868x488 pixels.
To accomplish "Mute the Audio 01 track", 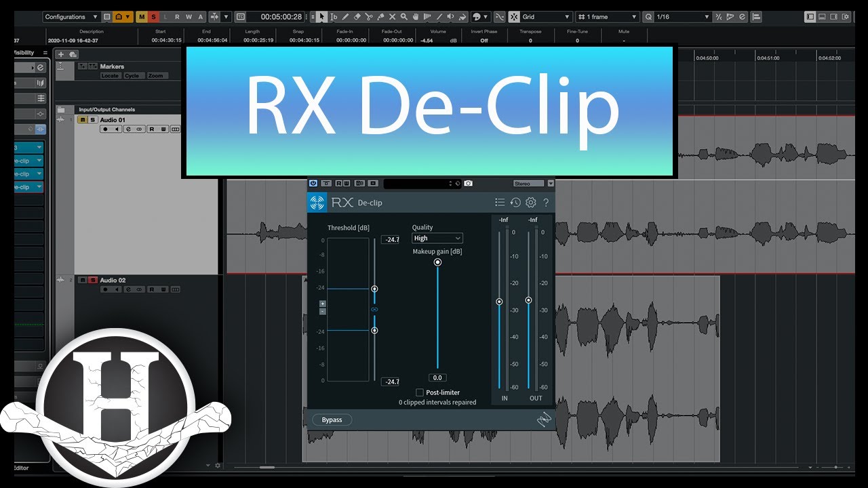I will point(83,120).
